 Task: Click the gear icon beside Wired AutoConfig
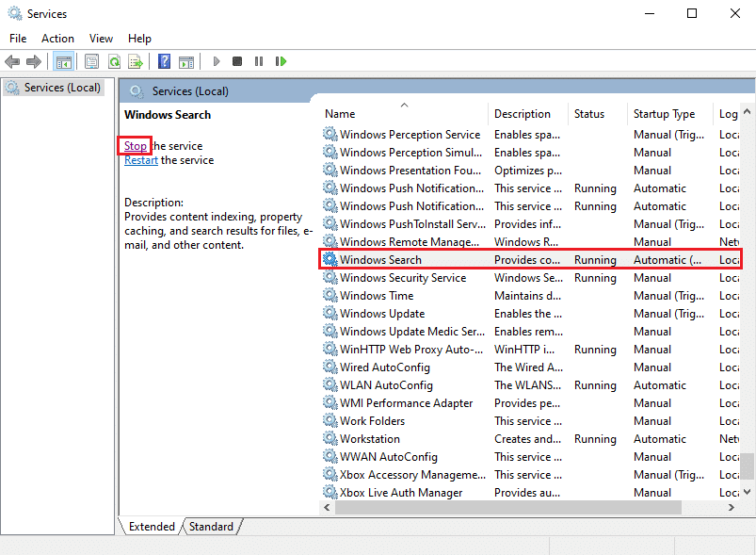(x=330, y=367)
